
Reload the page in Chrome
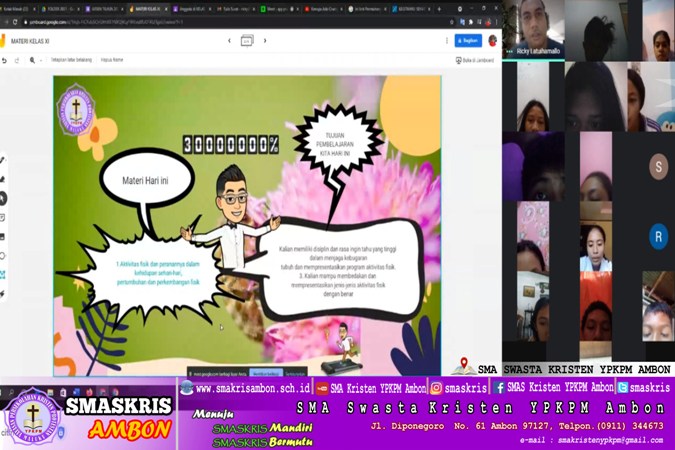pyautogui.click(x=15, y=22)
